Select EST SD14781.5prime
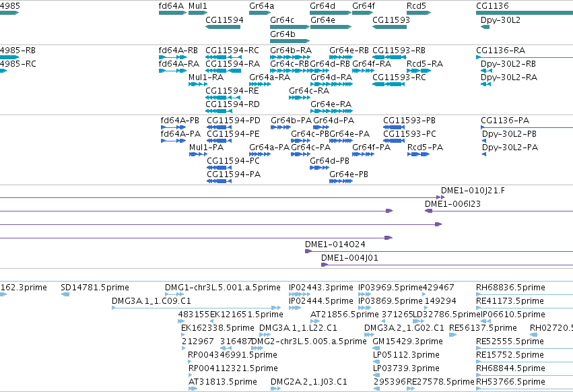Screen dimensions: 573x392 (65, 294)
